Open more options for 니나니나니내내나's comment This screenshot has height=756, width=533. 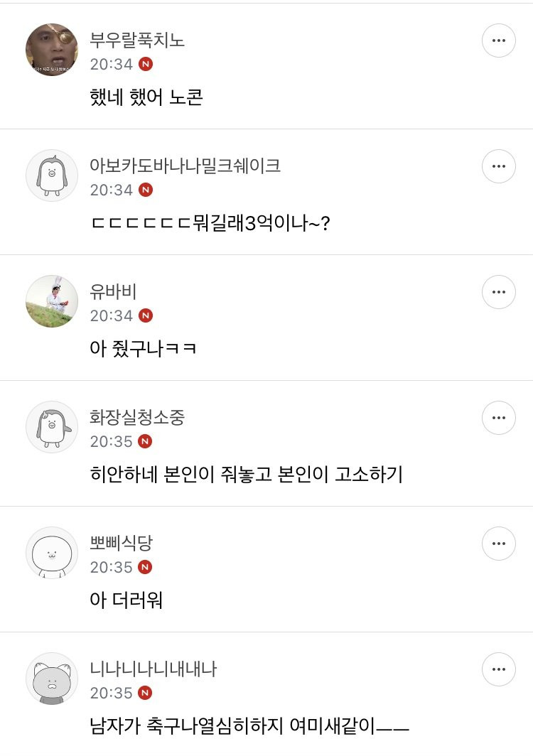click(498, 669)
